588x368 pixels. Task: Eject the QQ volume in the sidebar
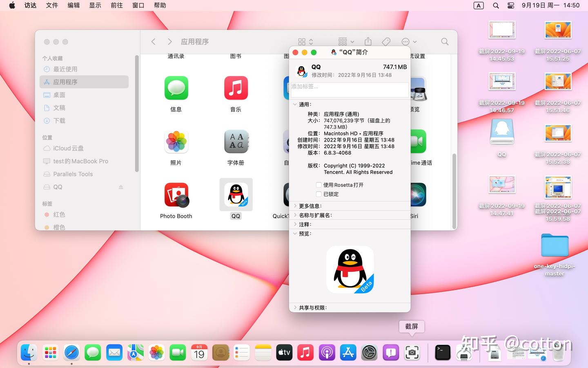click(x=121, y=187)
